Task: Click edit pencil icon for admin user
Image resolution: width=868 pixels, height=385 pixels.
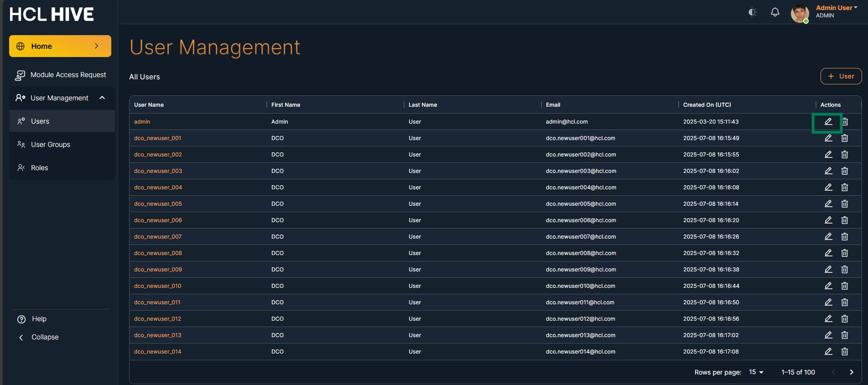Action: point(828,122)
